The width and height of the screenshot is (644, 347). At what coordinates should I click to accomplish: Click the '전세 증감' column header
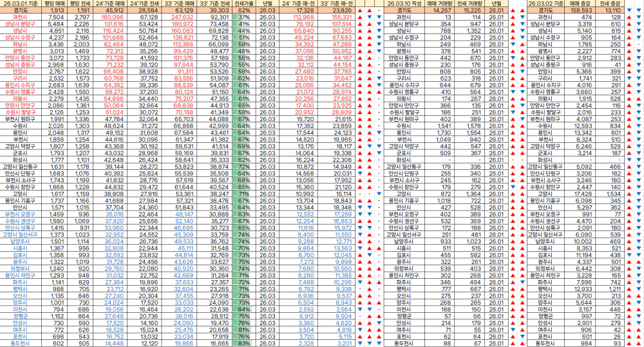tap(609, 3)
